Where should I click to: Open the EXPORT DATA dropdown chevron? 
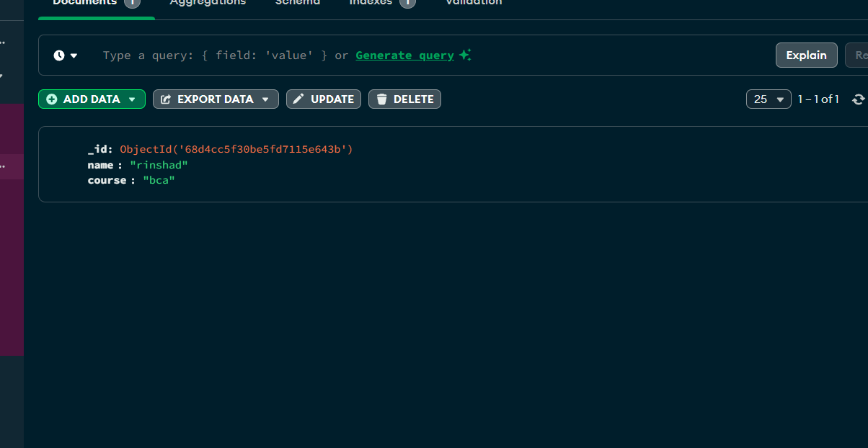tap(267, 99)
